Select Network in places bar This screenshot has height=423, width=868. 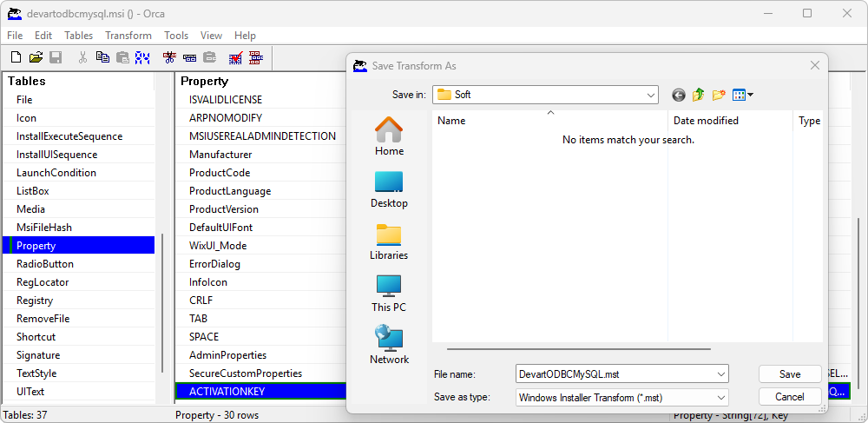tap(389, 345)
